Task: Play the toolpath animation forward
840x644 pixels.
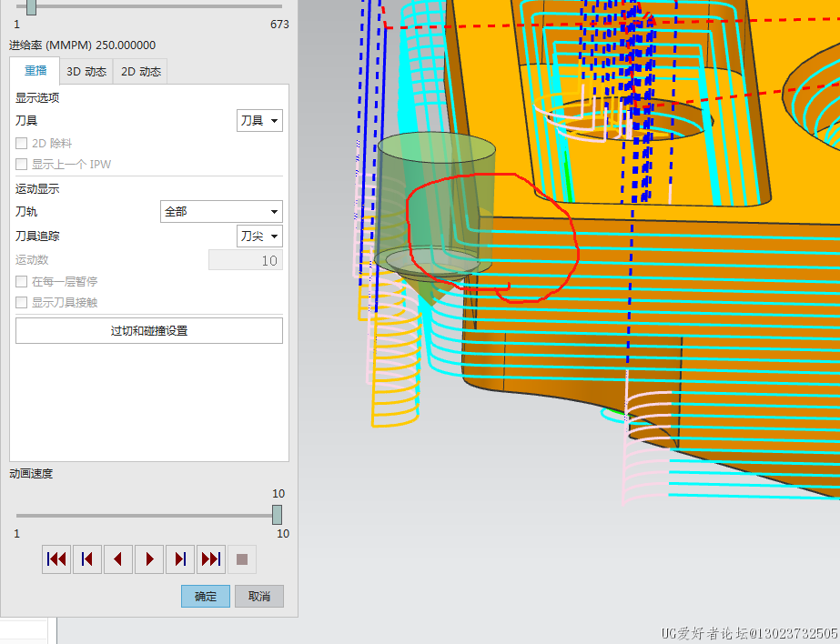Action: tap(149, 559)
